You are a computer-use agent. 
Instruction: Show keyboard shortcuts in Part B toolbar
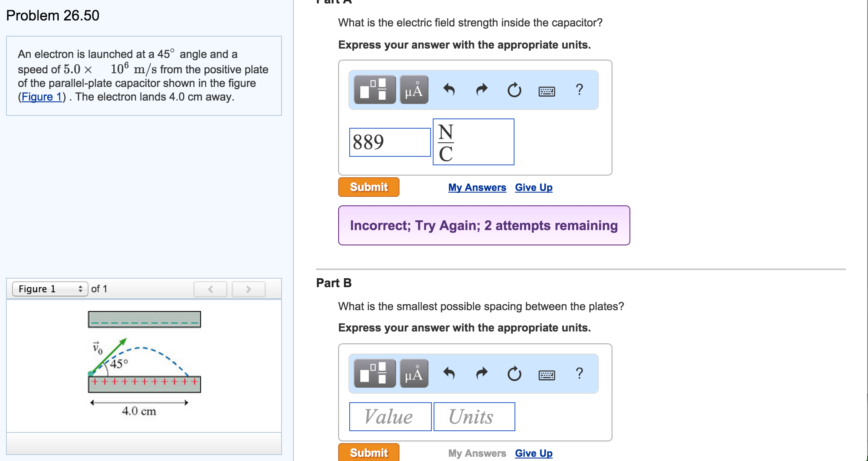pos(547,375)
